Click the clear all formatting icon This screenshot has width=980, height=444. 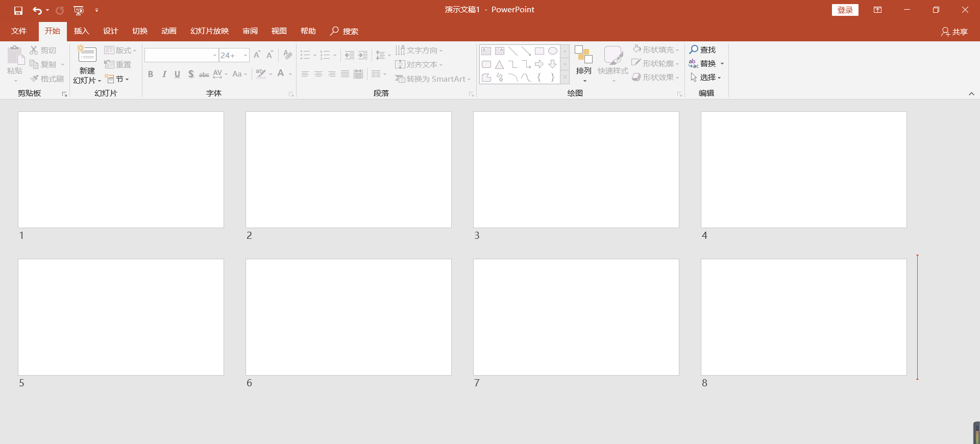(x=288, y=55)
